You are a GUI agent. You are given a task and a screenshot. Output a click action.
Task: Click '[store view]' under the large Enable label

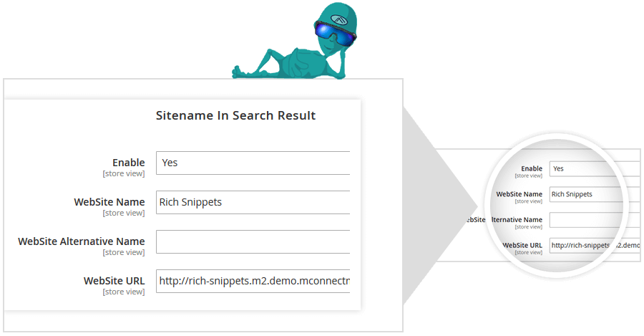(x=123, y=173)
